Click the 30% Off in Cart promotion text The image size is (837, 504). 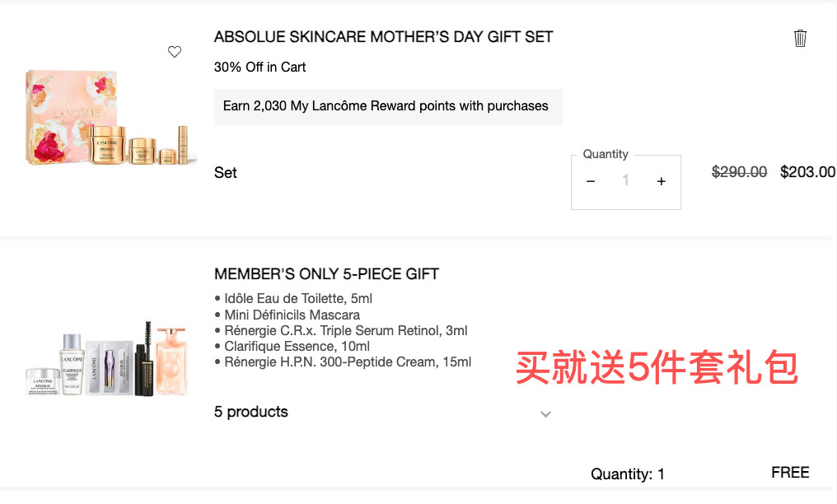pyautogui.click(x=260, y=68)
